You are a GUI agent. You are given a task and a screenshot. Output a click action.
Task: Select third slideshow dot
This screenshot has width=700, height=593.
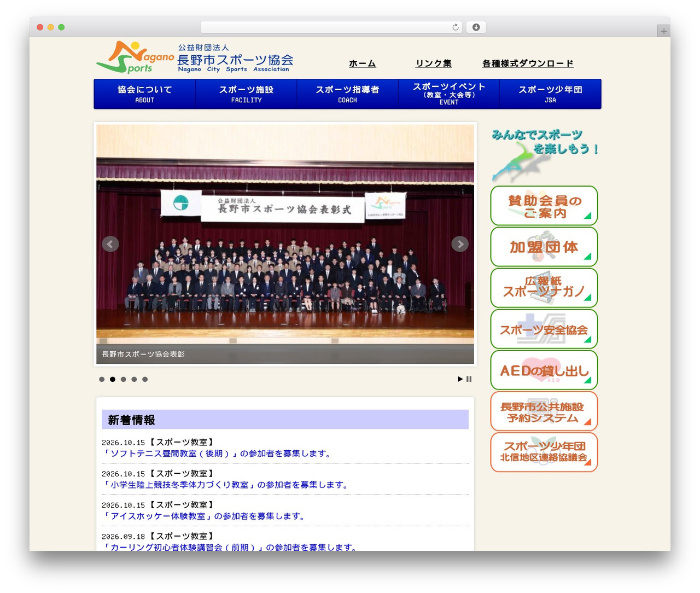tap(124, 379)
